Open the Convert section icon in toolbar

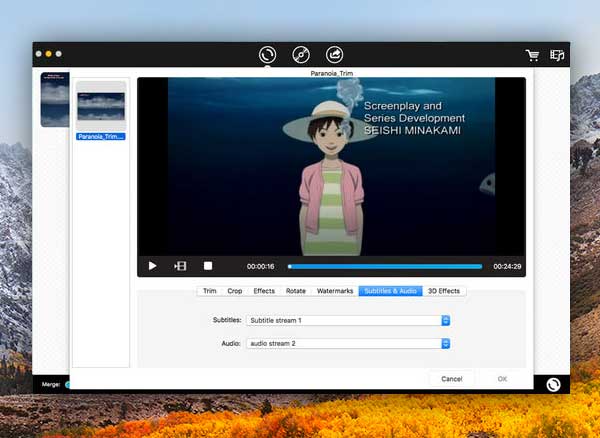[267, 55]
